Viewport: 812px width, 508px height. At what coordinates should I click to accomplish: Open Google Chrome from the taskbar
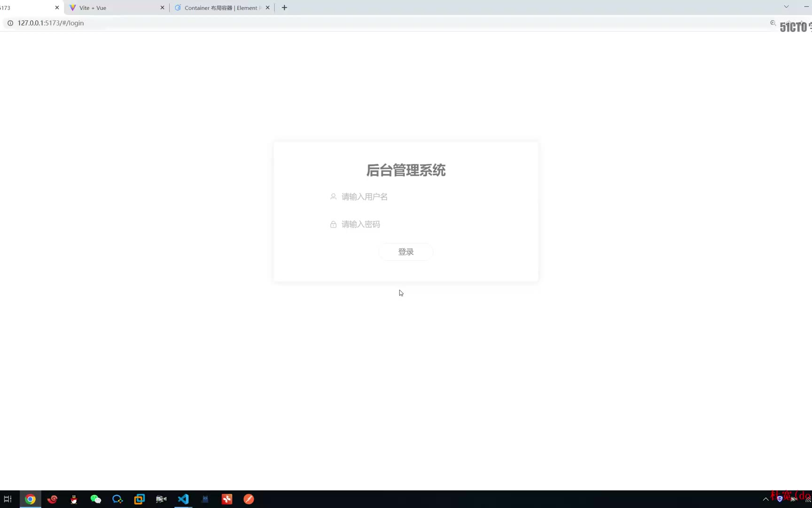point(30,499)
